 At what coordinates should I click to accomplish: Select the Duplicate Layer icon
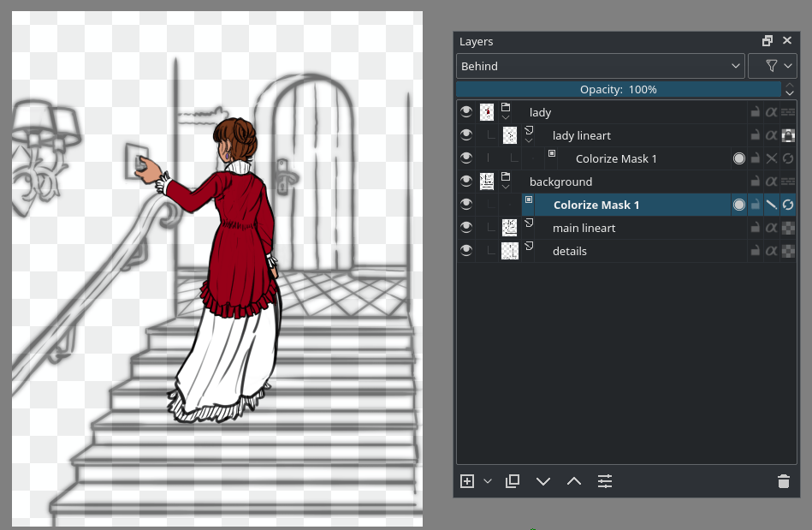pos(512,481)
